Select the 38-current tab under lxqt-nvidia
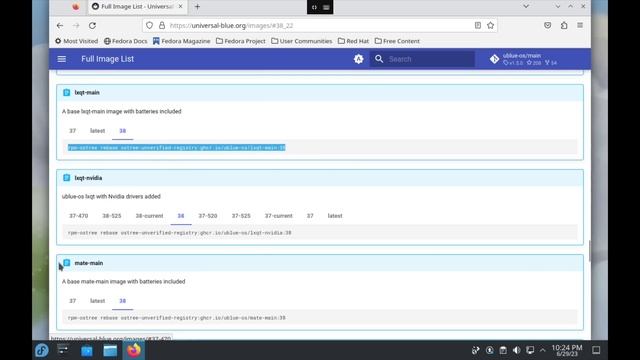Viewport: 640px width, 360px height. click(149, 216)
